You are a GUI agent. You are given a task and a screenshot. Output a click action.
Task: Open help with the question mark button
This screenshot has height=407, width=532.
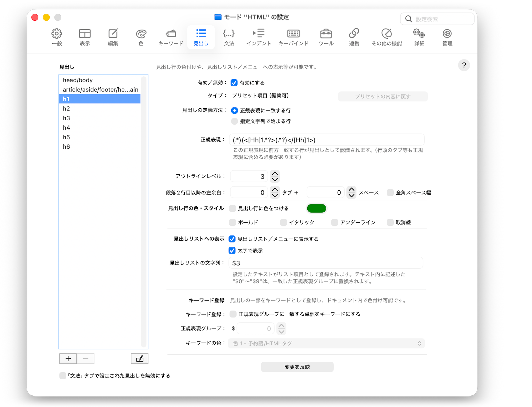(464, 65)
